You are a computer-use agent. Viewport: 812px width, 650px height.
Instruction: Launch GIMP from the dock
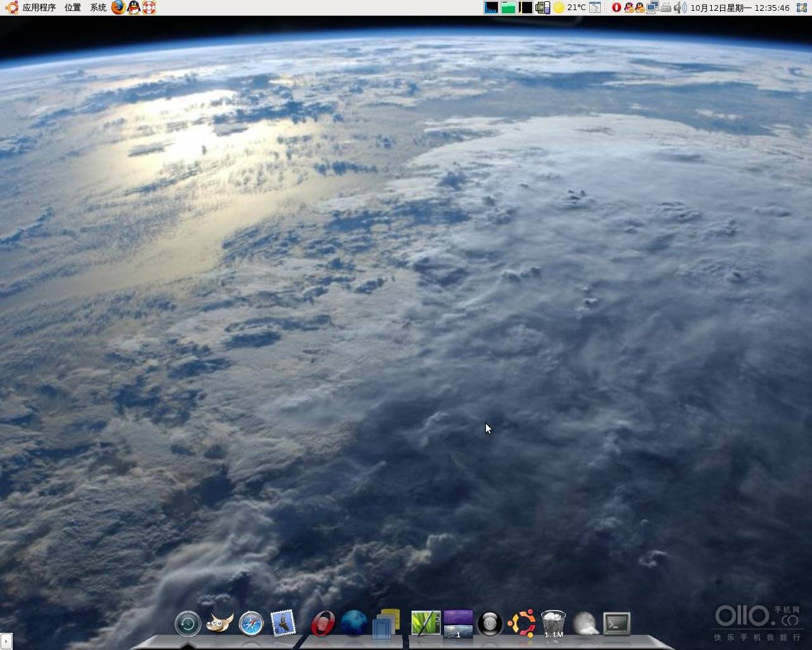tap(219, 623)
